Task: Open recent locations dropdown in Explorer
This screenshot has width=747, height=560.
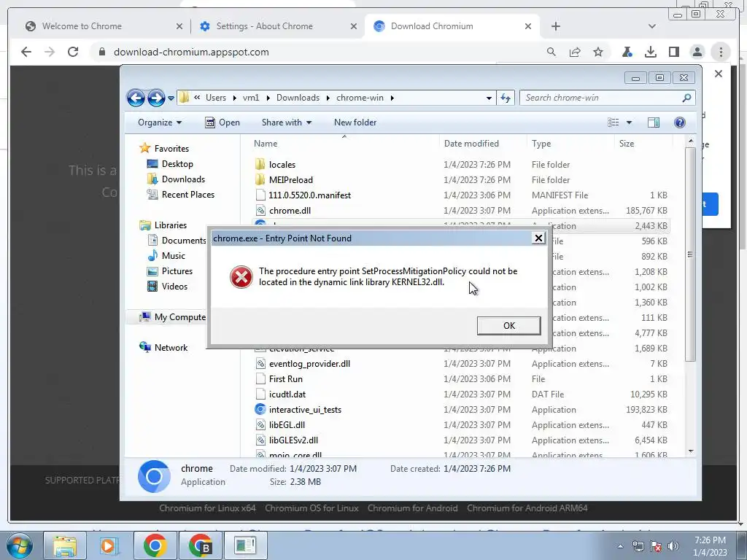Action: [171, 98]
